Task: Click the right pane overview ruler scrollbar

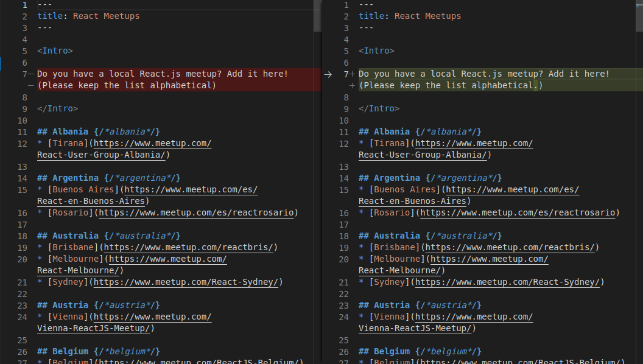Action: [x=639, y=16]
